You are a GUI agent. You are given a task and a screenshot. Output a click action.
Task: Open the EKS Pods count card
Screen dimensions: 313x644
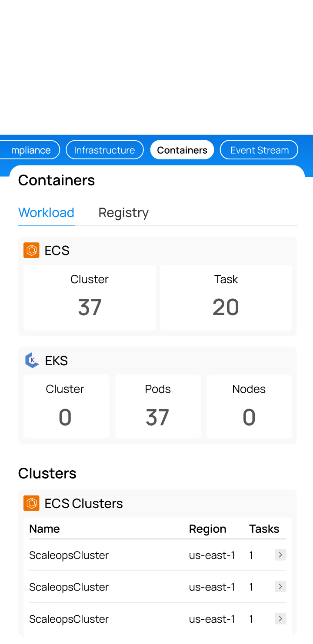158,406
